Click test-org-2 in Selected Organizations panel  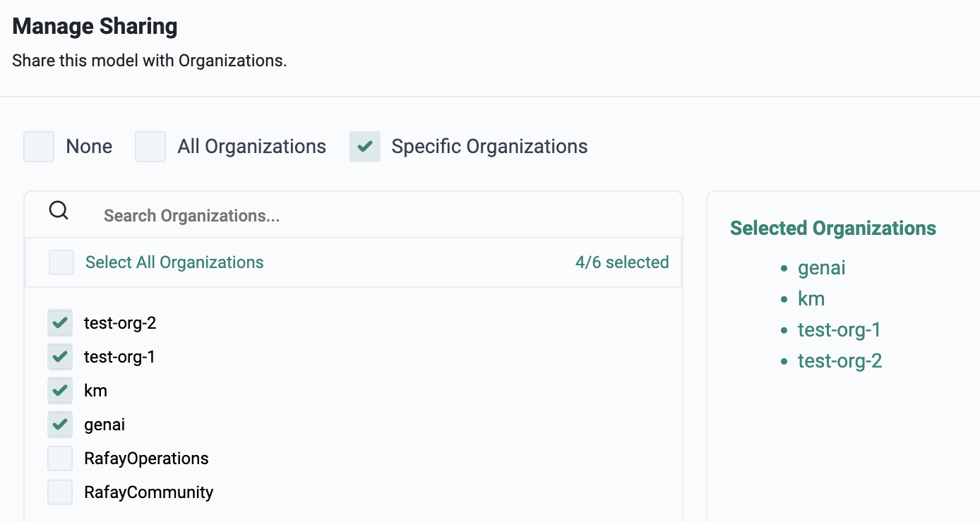839,361
